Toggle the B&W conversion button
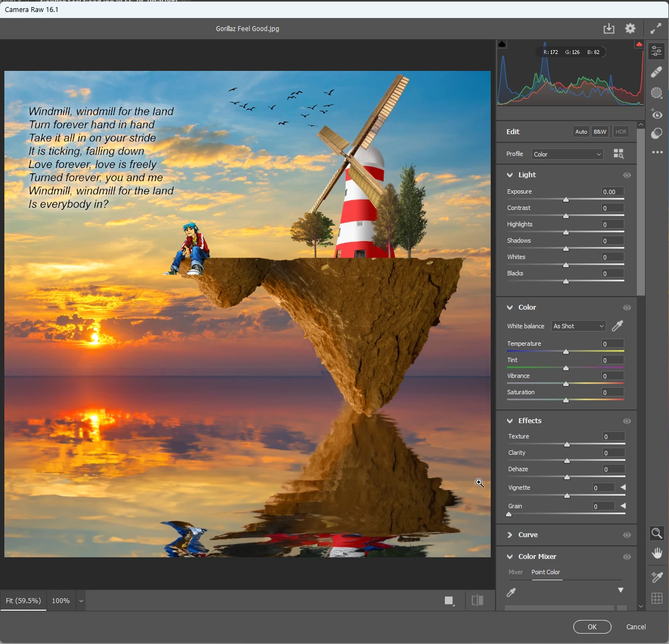 tap(600, 131)
